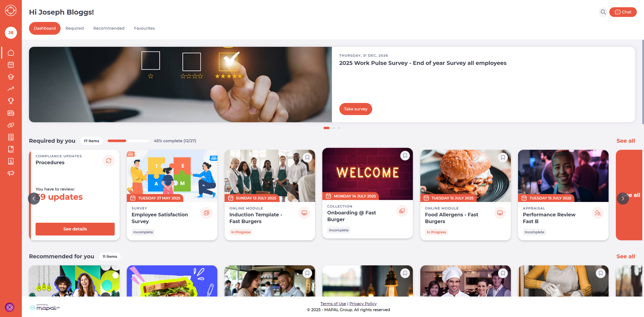The height and width of the screenshot is (317, 644).
Task: Click the megaphone announcements icon
Action: click(x=11, y=173)
